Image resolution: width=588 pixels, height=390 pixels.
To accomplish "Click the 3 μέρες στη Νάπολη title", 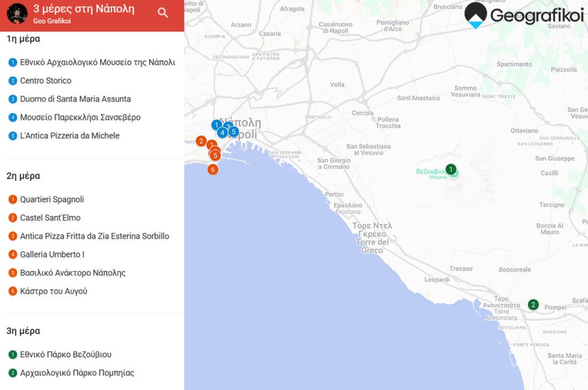I will (x=84, y=9).
